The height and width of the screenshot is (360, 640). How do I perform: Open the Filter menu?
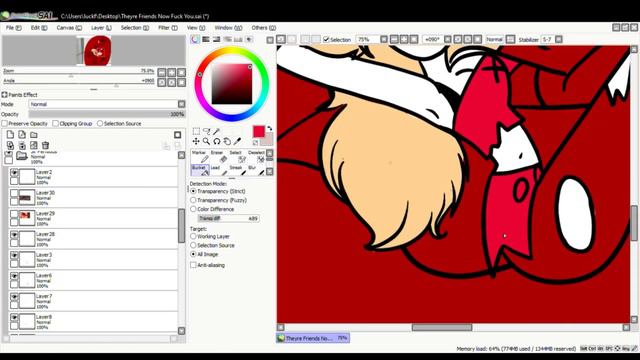click(x=167, y=28)
